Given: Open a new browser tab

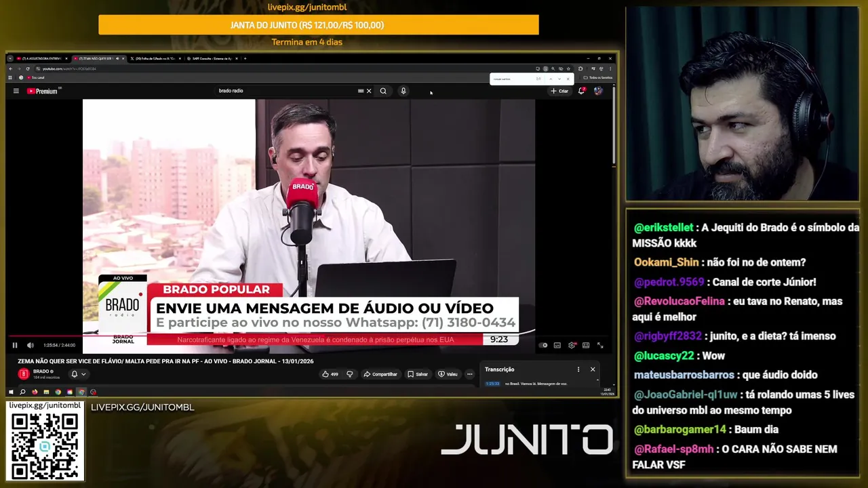Looking at the screenshot, I should 245,58.
